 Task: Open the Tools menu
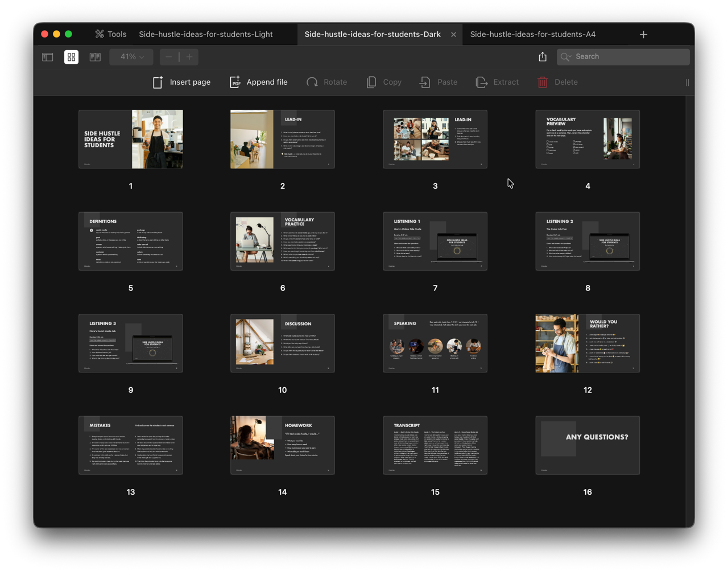(x=111, y=34)
